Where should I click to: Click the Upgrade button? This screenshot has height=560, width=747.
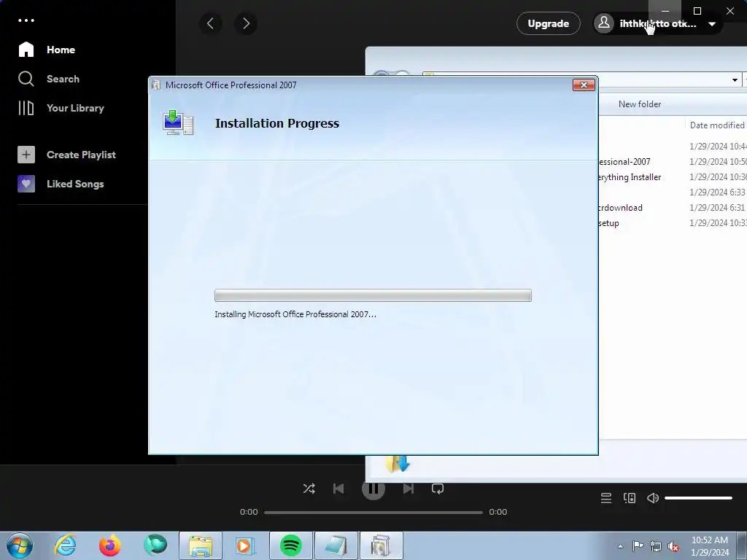point(549,23)
